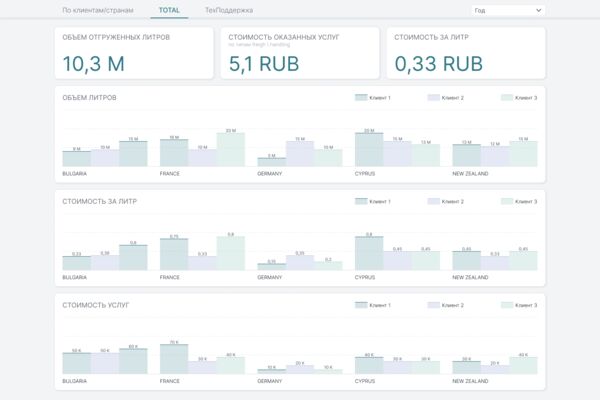This screenshot has width=600, height=400.
Task: Toggle Клиент 1 series in Стоимость услуг legend
Action: 373,305
